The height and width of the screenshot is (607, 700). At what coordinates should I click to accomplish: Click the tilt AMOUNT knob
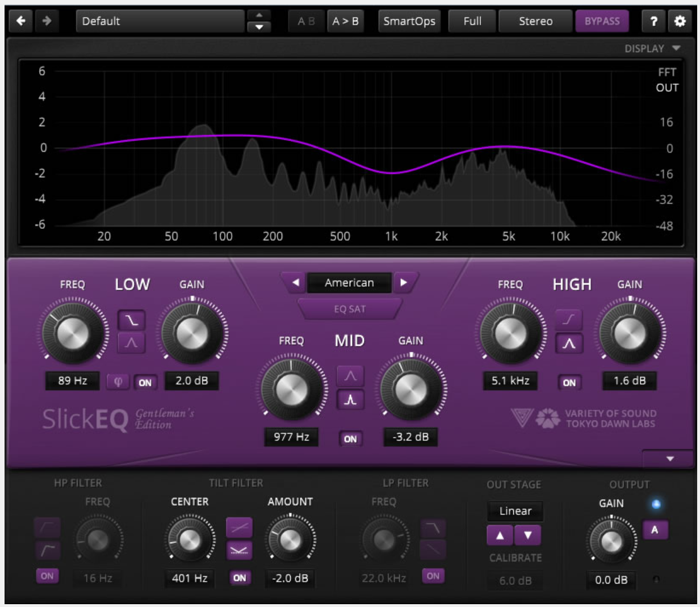point(290,539)
